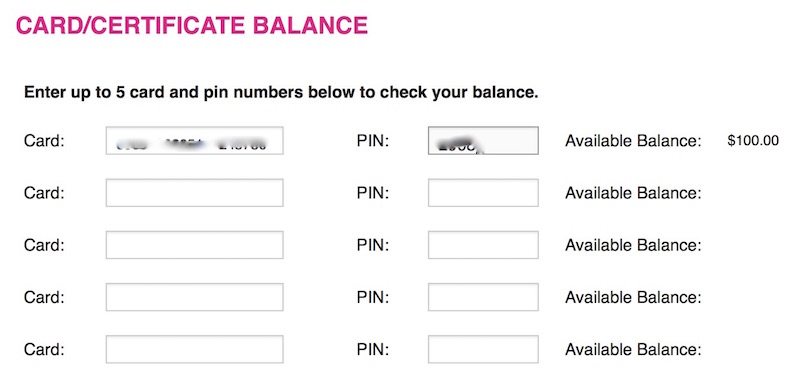
Task: Click the fifth row 'Available Balance:' label
Action: (633, 349)
